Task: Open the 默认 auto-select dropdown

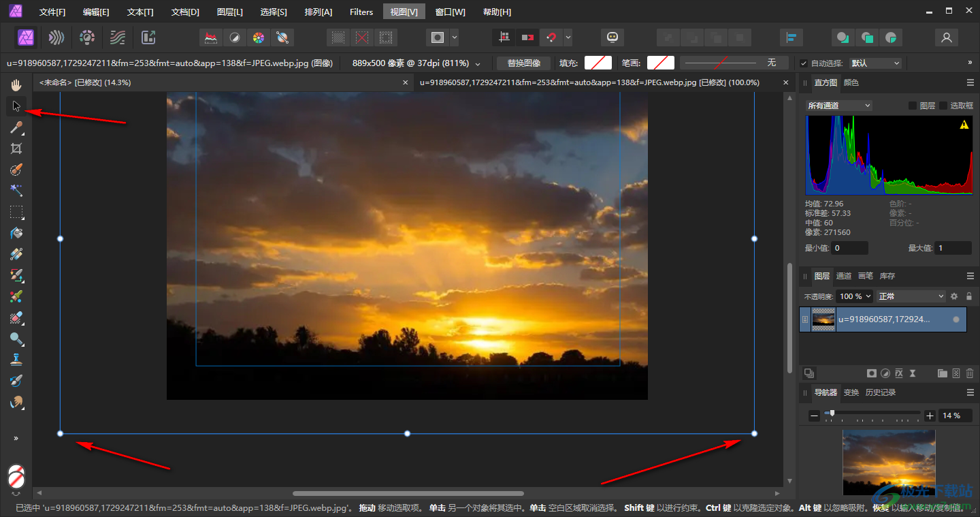Action: (x=875, y=63)
